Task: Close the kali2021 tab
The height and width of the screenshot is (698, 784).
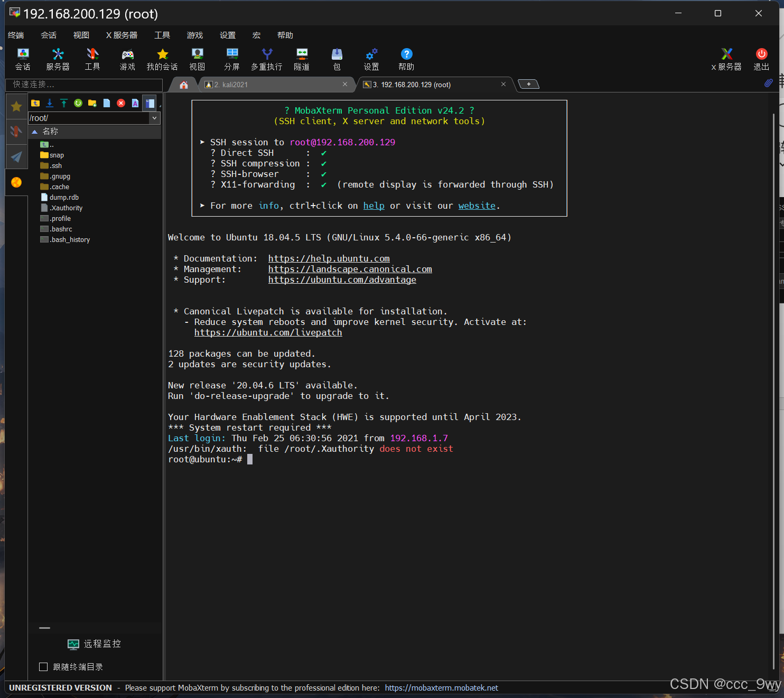Action: (345, 84)
